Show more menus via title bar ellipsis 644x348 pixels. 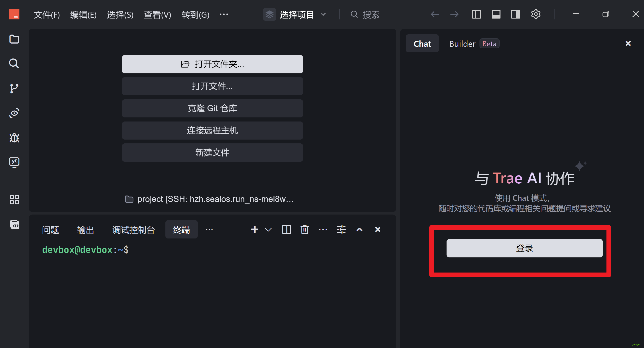coord(223,14)
